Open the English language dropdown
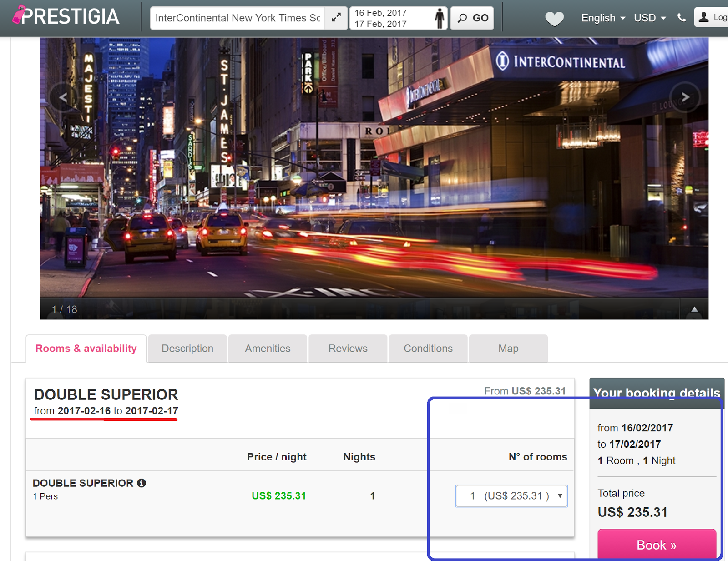Screen dimensions: 728x561 click(x=603, y=18)
